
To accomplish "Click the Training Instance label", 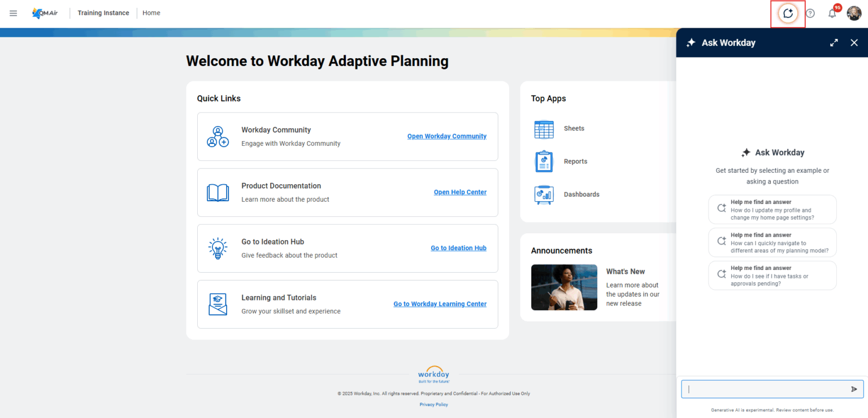I will [103, 12].
